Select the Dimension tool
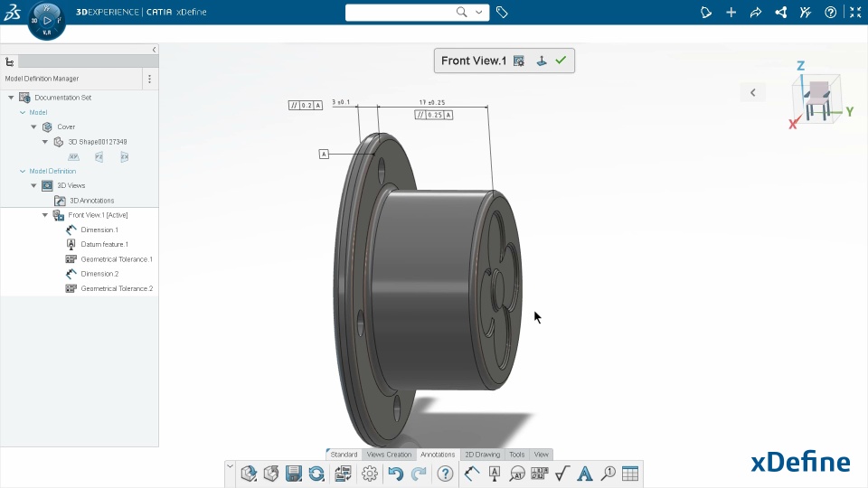The image size is (868, 488). tap(472, 474)
